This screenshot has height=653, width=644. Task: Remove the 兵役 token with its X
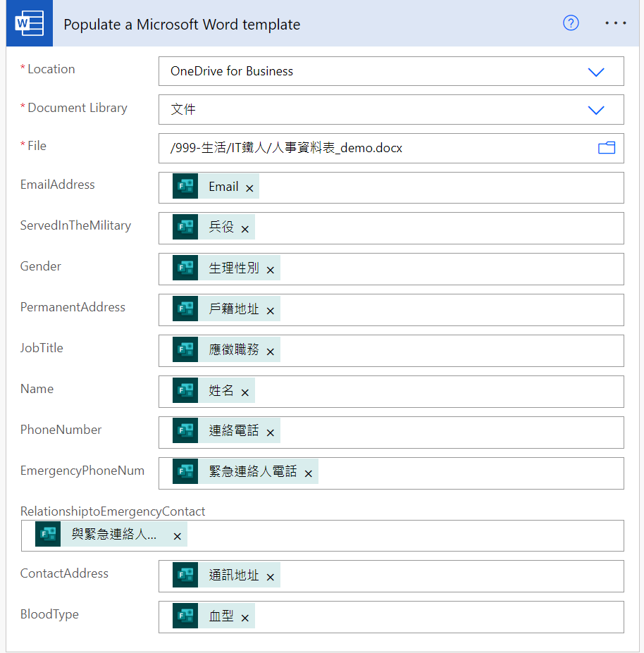245,230
